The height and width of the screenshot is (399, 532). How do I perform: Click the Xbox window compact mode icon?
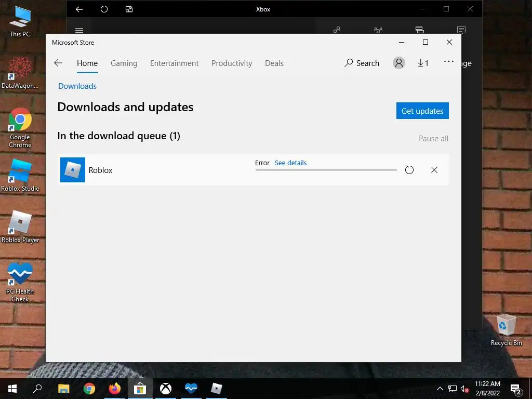[x=129, y=9]
